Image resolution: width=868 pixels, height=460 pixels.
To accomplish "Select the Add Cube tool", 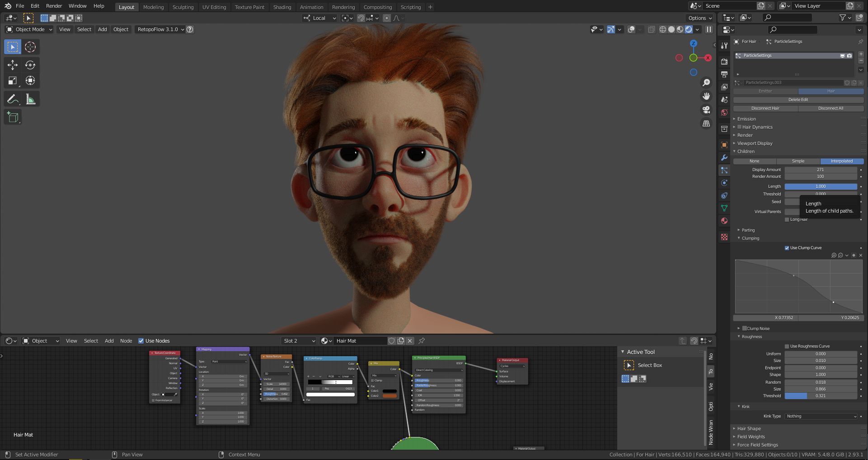I will coord(13,117).
